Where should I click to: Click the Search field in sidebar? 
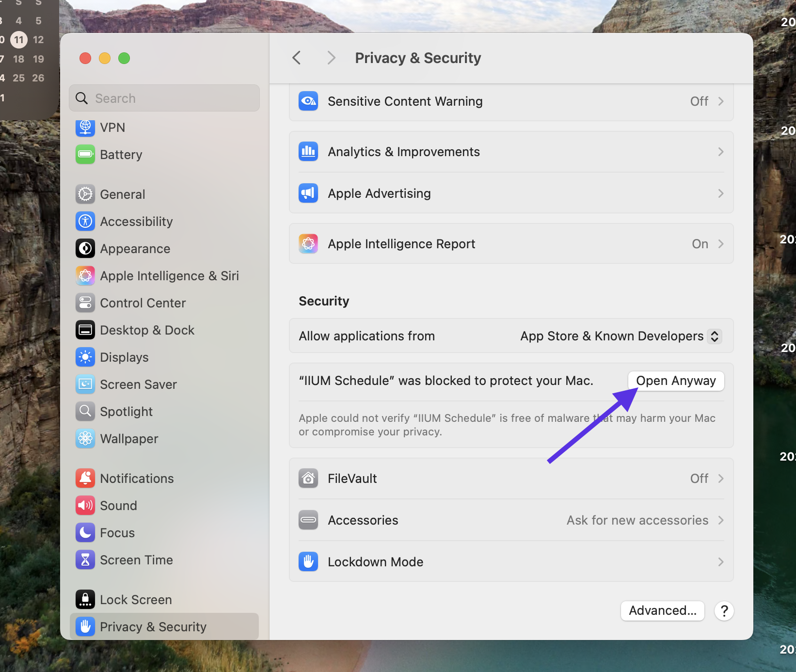pyautogui.click(x=165, y=98)
